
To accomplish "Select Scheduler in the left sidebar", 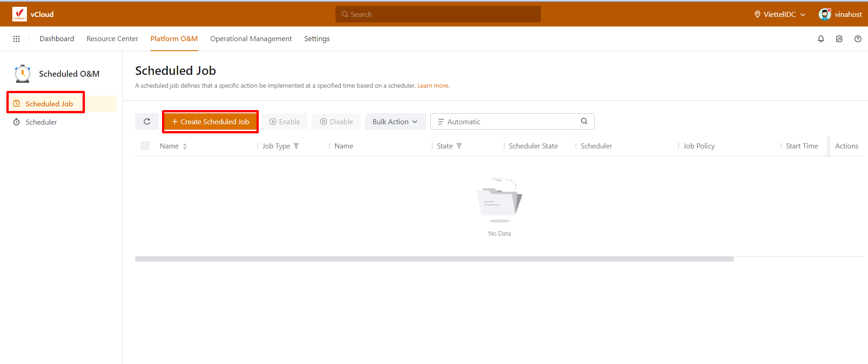I will click(x=41, y=122).
